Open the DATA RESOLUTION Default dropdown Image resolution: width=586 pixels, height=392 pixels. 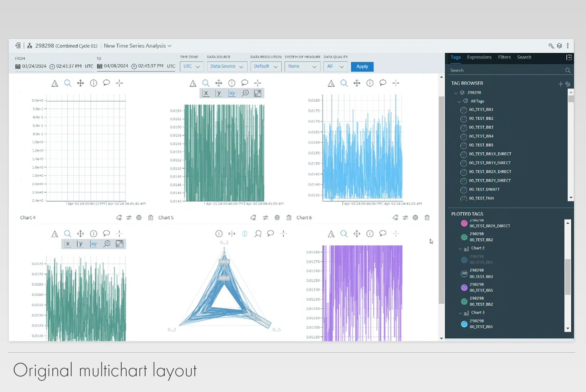click(x=266, y=67)
